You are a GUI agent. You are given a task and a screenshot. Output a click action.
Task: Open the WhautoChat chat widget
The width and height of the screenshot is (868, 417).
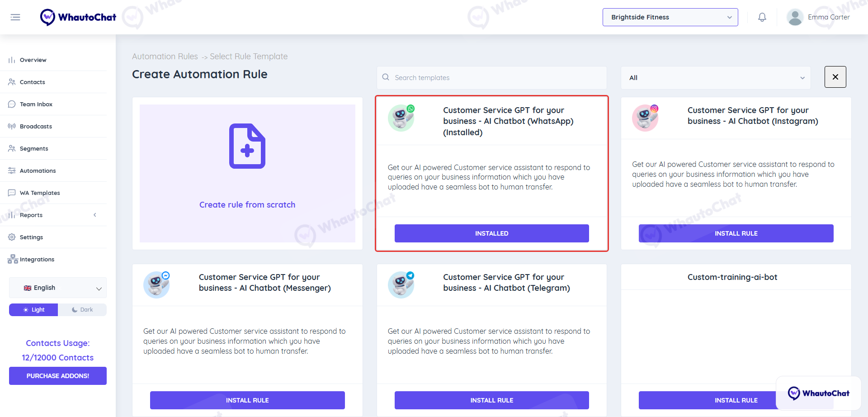click(818, 393)
